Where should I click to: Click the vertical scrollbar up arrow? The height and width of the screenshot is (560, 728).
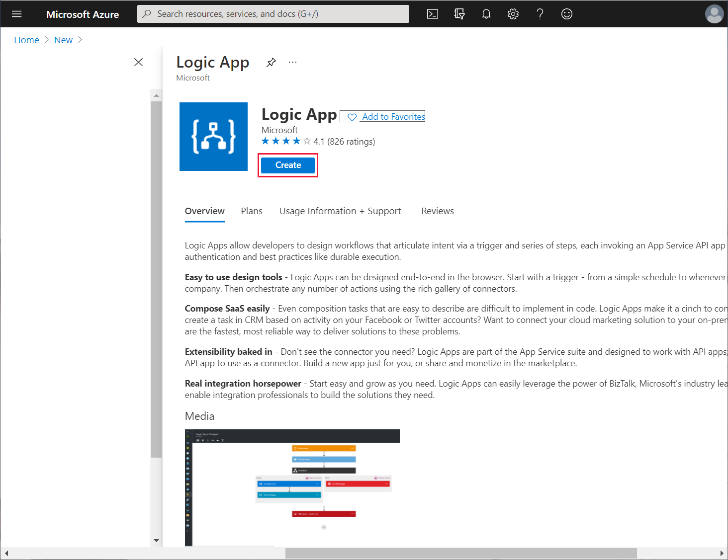(x=156, y=95)
